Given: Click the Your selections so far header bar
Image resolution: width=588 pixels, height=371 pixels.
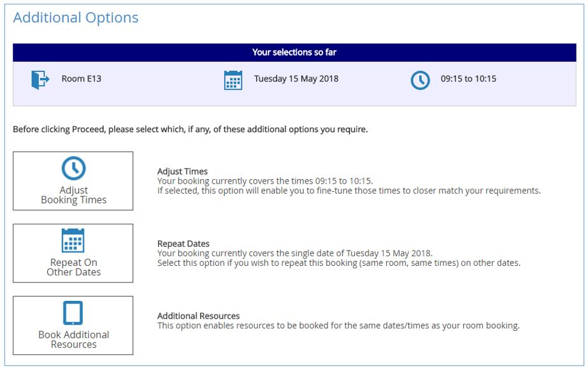Looking at the screenshot, I should (294, 52).
